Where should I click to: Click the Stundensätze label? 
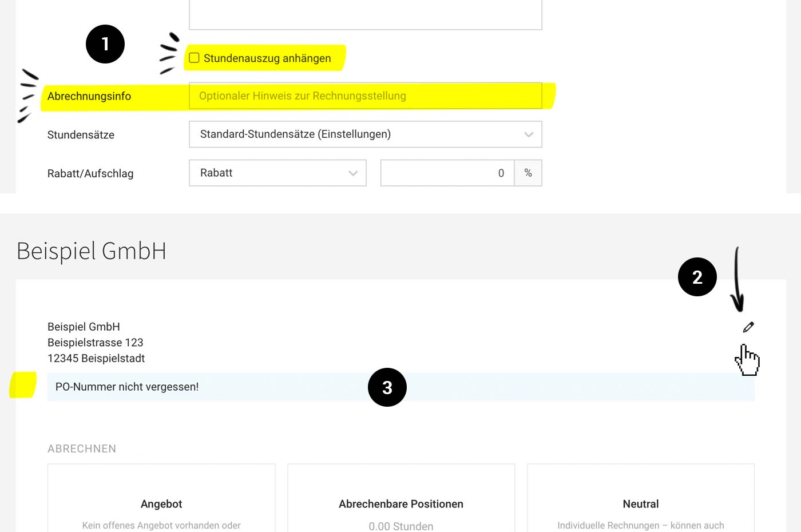[81, 135]
